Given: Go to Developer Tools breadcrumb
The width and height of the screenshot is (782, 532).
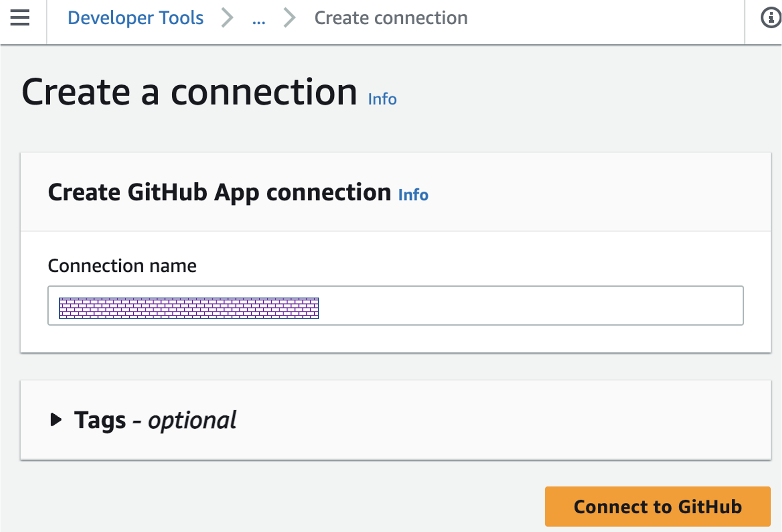Looking at the screenshot, I should pos(135,18).
